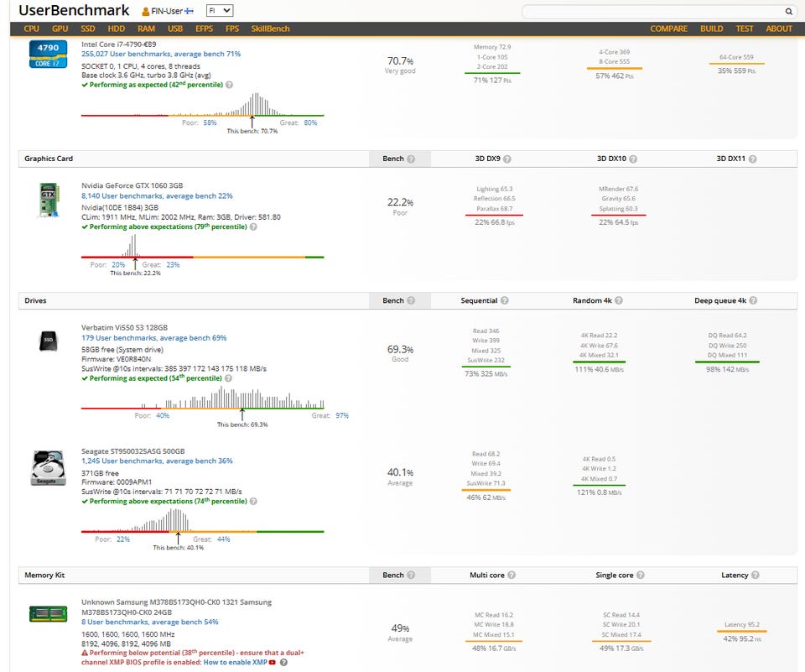The height and width of the screenshot is (672, 805).
Task: Open the BUILD page
Action: (x=712, y=29)
